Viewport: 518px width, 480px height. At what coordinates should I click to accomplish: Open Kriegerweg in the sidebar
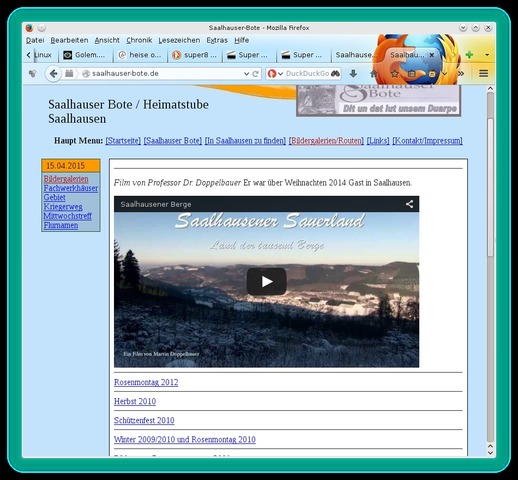(63, 207)
